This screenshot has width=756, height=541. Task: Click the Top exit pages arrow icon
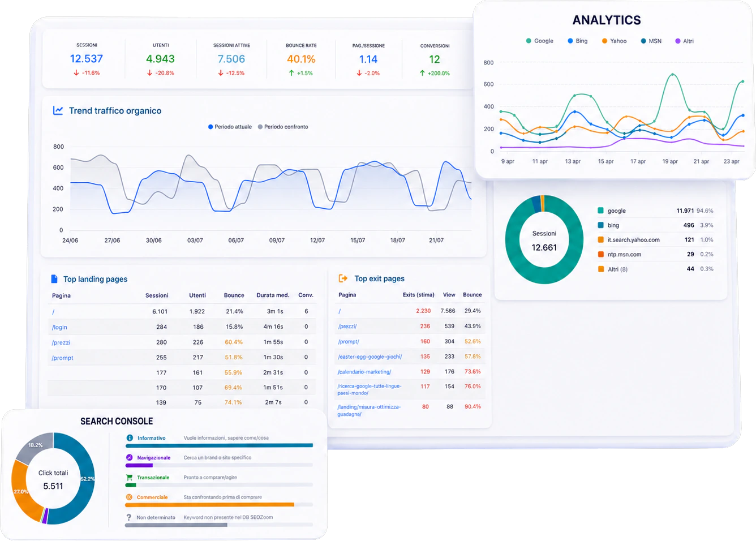pos(343,278)
